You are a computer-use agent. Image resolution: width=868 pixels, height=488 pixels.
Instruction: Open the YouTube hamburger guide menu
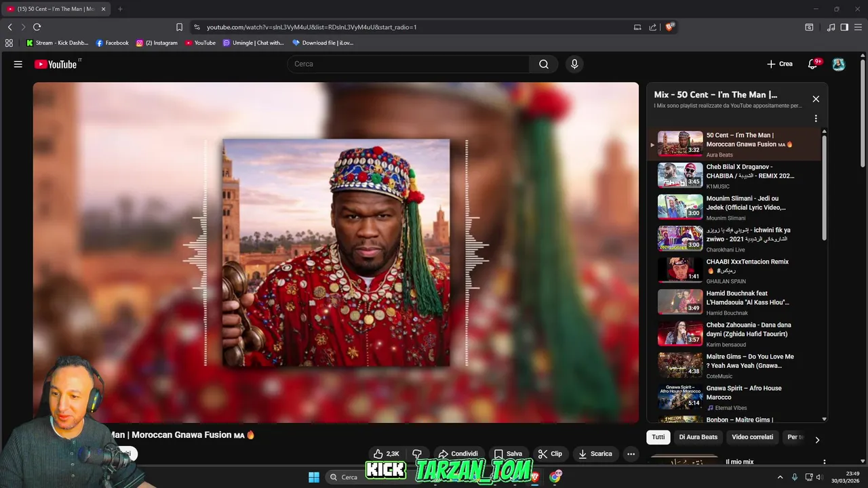click(x=18, y=64)
